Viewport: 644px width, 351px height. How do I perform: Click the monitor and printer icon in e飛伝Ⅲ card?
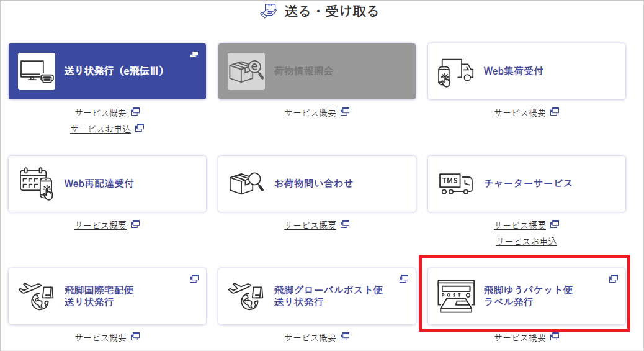click(37, 71)
